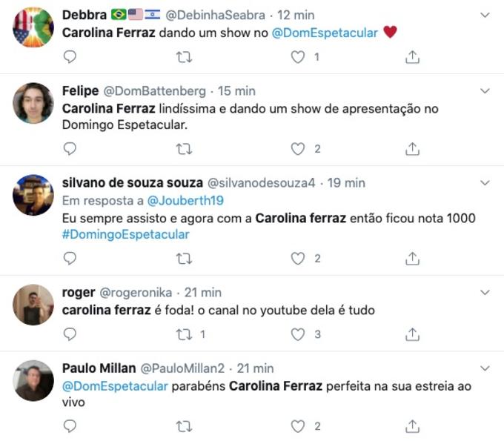Reply to Paulo Millan's tweet

tap(70, 426)
